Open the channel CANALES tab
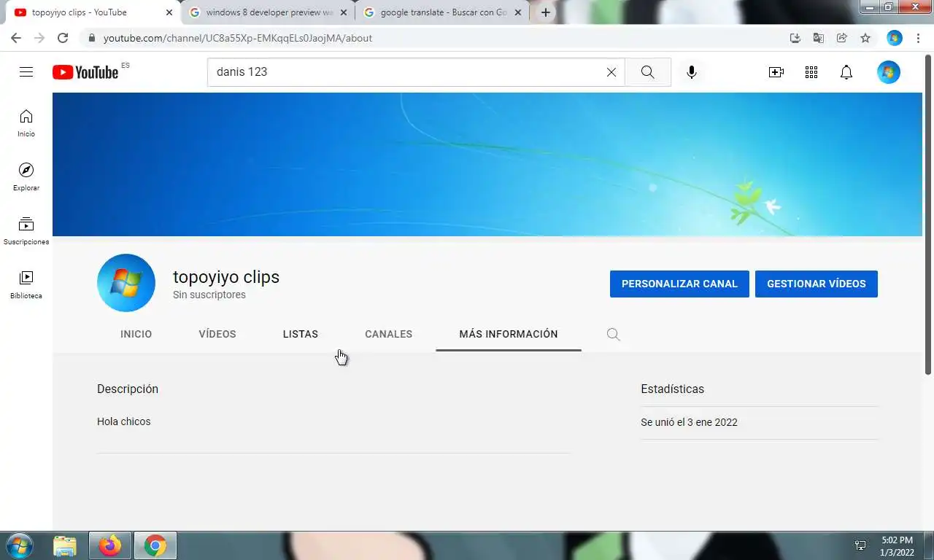Screen dimensions: 934x560 pos(389,334)
